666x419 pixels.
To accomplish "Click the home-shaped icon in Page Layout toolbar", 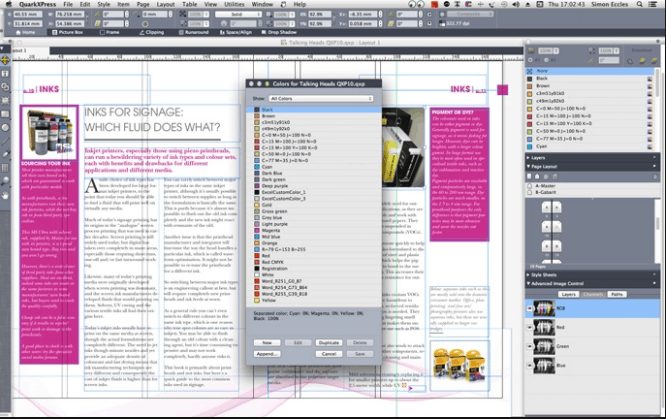I will tap(537, 176).
